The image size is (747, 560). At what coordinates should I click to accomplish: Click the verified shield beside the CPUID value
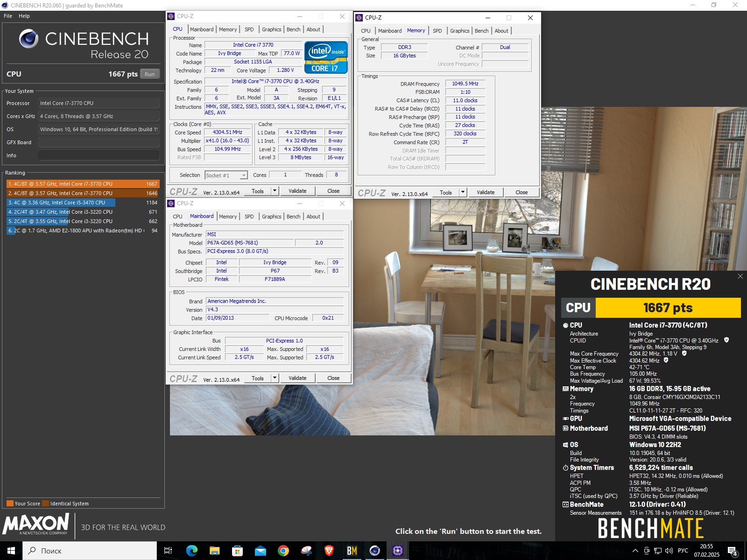[726, 340]
